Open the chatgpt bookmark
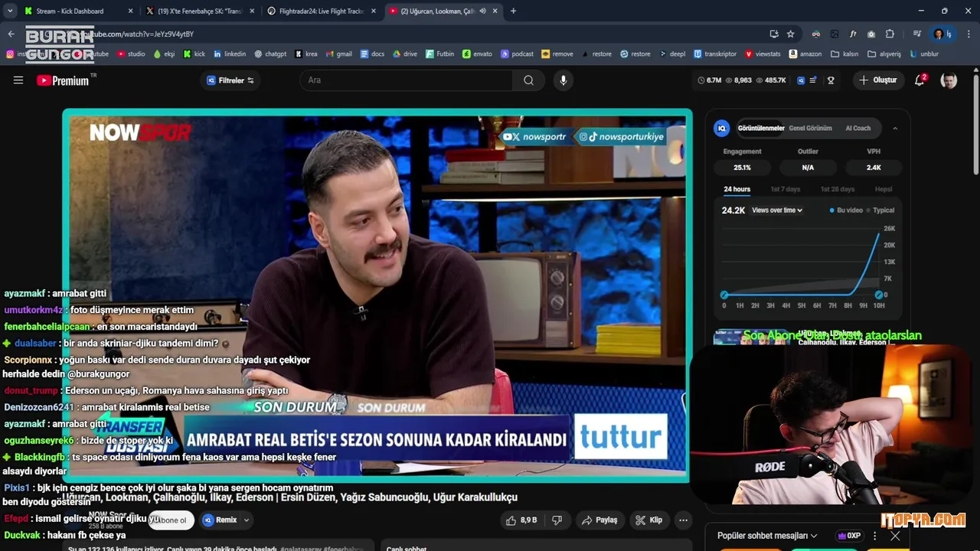980x551 pixels. (x=270, y=54)
